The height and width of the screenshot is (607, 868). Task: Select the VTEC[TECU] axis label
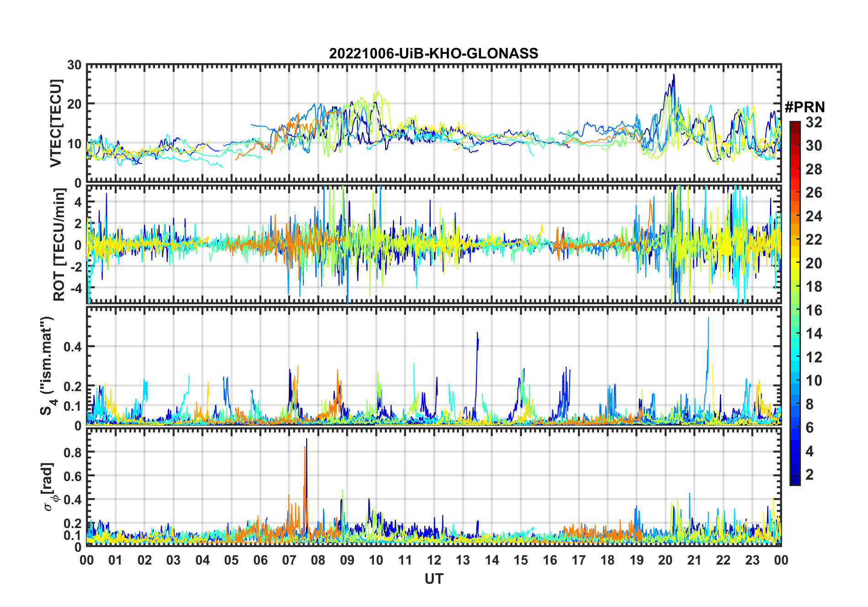pos(56,123)
